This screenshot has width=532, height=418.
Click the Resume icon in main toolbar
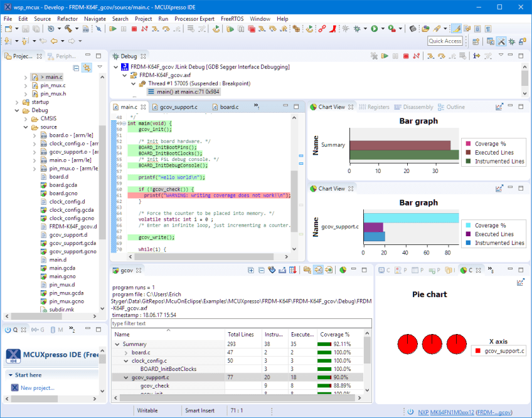[x=113, y=29]
